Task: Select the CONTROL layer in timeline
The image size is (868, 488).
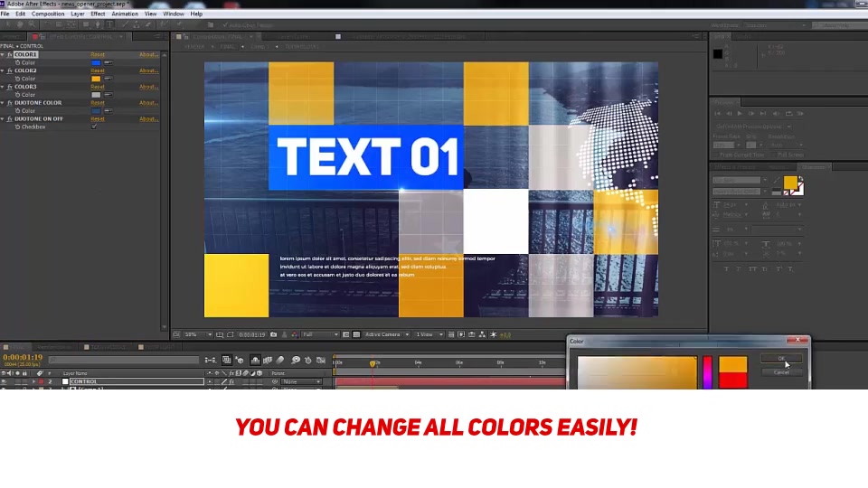Action: (136, 381)
